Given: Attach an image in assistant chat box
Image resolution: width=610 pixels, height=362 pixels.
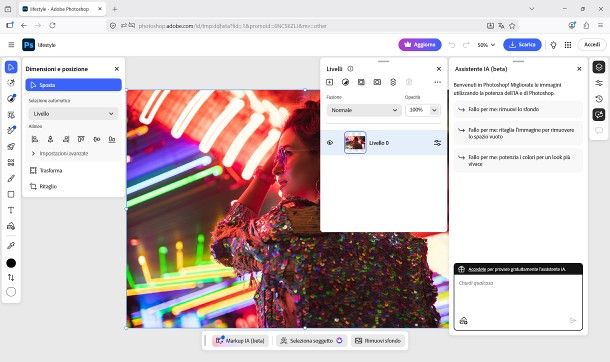Looking at the screenshot, I should (463, 321).
